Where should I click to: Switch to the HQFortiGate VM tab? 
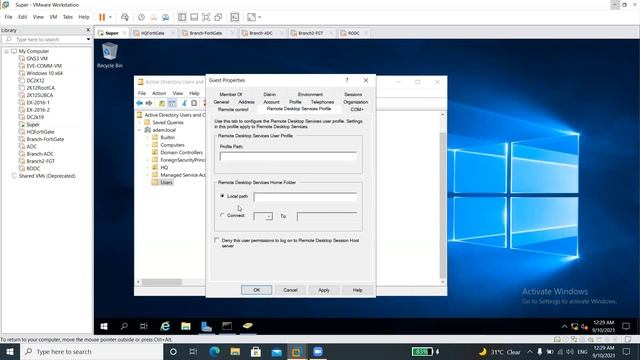152,33
